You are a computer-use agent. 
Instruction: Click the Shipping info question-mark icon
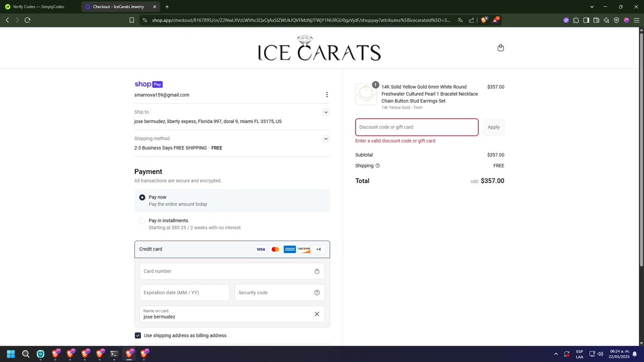point(378,166)
